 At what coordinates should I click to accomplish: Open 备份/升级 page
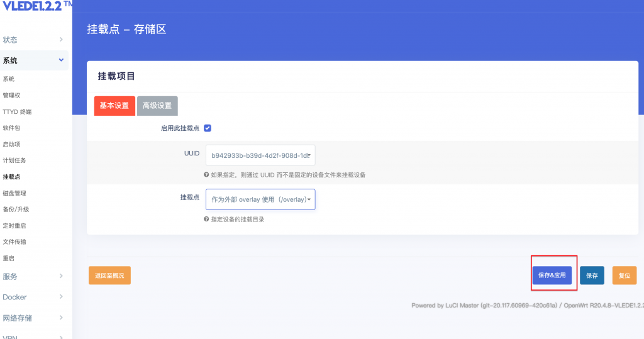(x=16, y=209)
